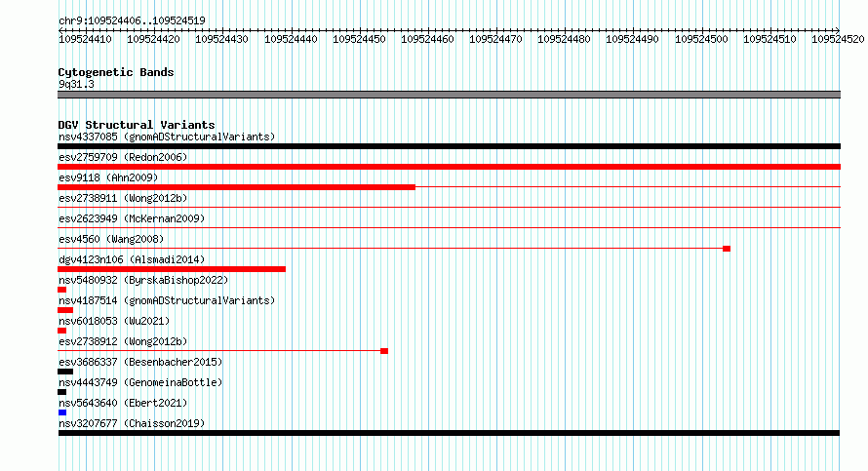Click ruler position 109524500
The width and height of the screenshot is (868, 471).
coord(701,40)
